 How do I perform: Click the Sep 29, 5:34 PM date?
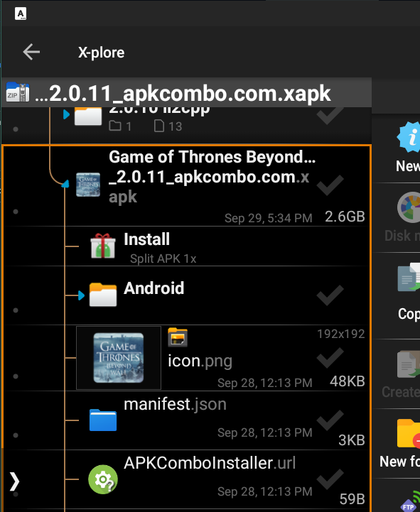[x=269, y=218]
